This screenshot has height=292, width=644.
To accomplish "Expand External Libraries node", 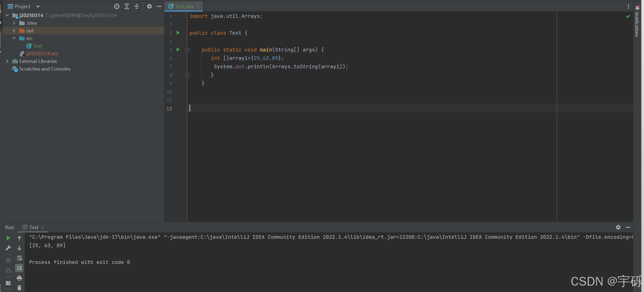I will click(x=7, y=61).
